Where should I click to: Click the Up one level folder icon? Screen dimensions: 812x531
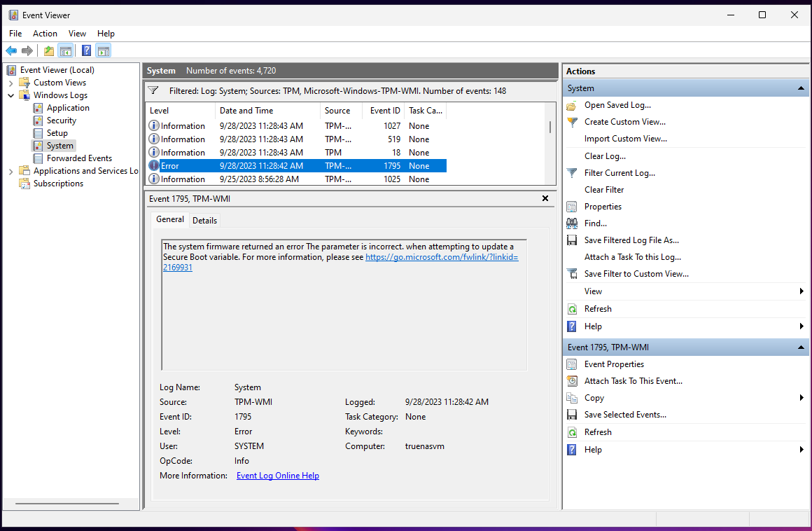(x=49, y=50)
